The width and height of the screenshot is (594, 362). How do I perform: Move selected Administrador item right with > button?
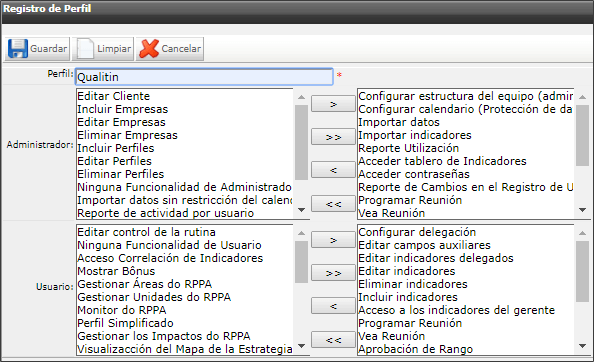coord(333,104)
